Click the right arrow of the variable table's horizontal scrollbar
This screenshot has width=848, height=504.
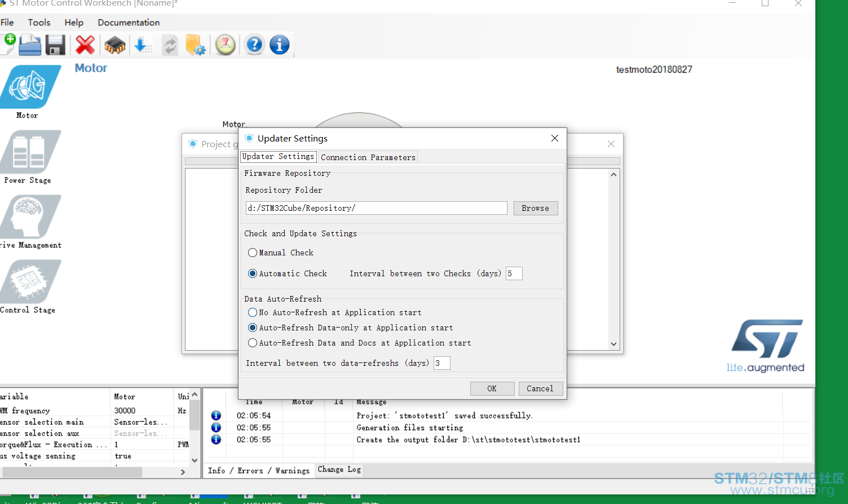tap(183, 472)
